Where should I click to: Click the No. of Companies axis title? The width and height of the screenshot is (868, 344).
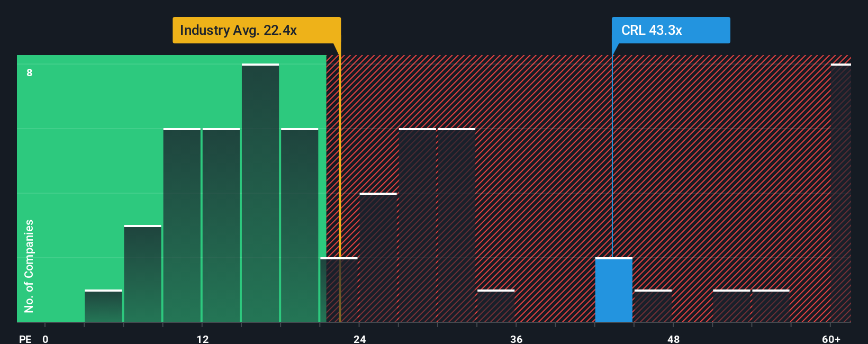pos(29,266)
